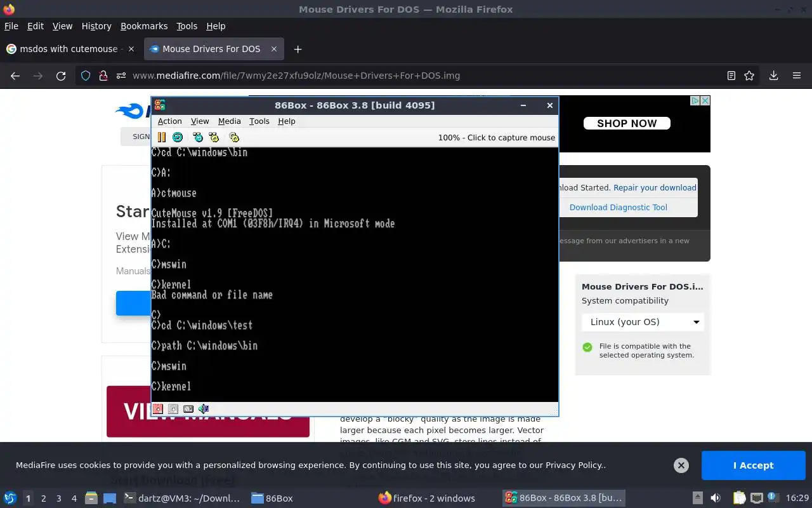This screenshot has height=508, width=812.
Task: Open the tracking protection shield icon
Action: click(x=86, y=76)
